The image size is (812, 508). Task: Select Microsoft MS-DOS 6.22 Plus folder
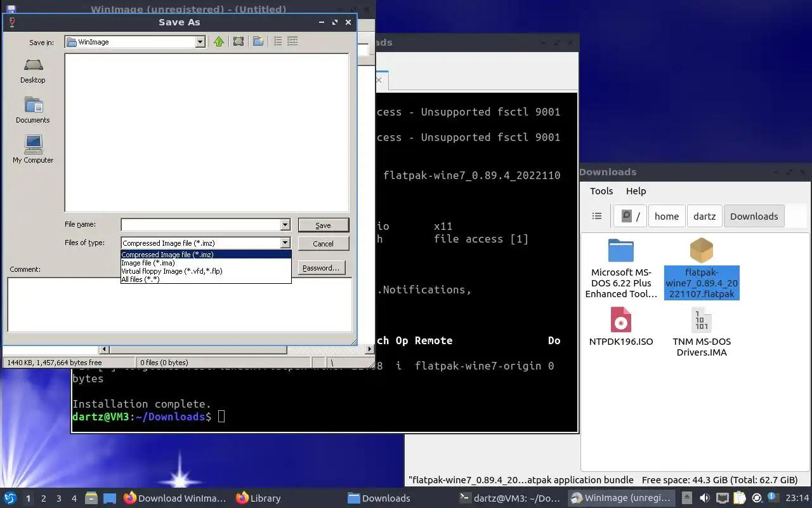tap(621, 269)
